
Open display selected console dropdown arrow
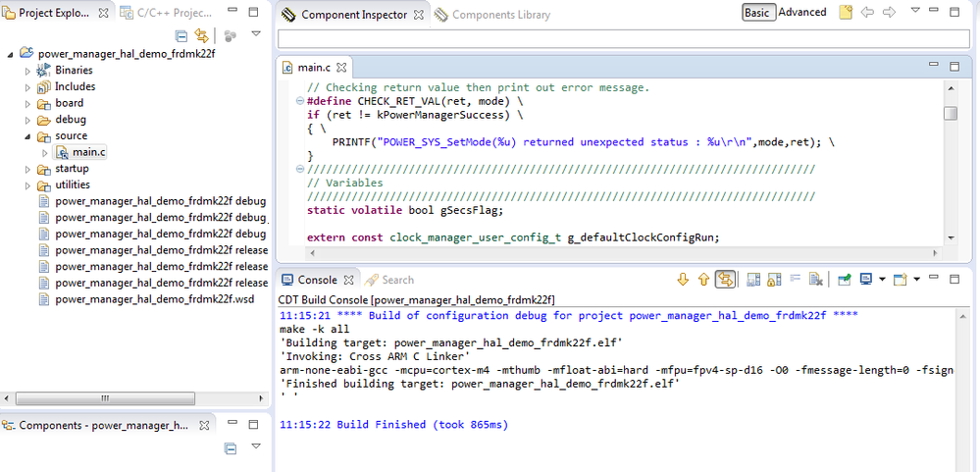coord(882,279)
